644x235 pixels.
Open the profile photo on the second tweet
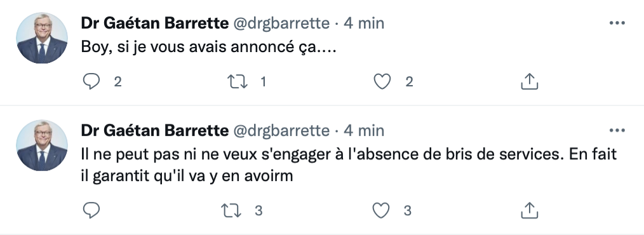coord(41,145)
